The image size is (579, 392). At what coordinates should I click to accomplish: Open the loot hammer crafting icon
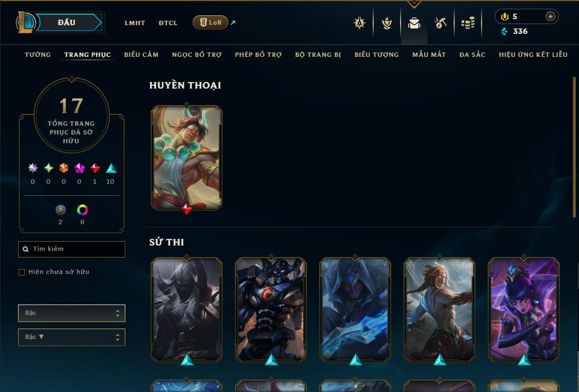point(441,23)
